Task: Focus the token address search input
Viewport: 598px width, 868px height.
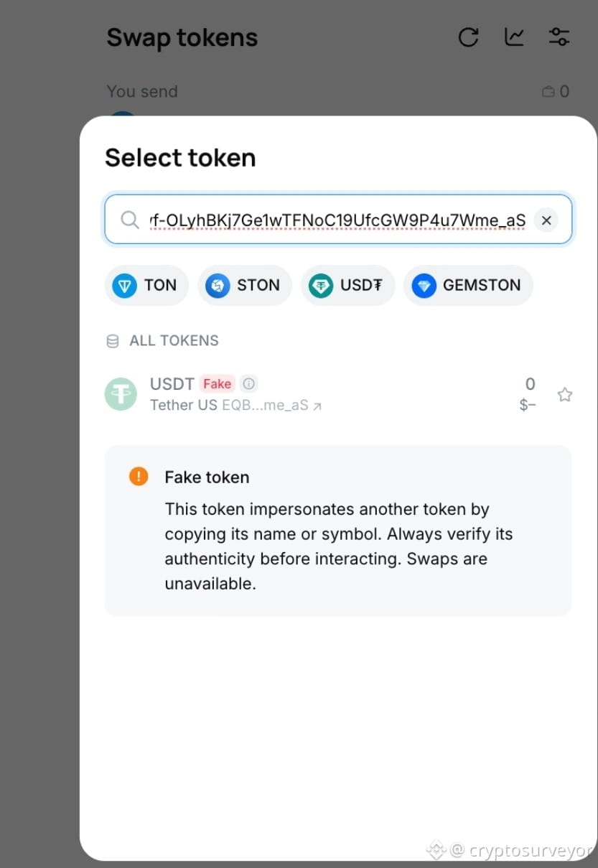Action: click(338, 220)
